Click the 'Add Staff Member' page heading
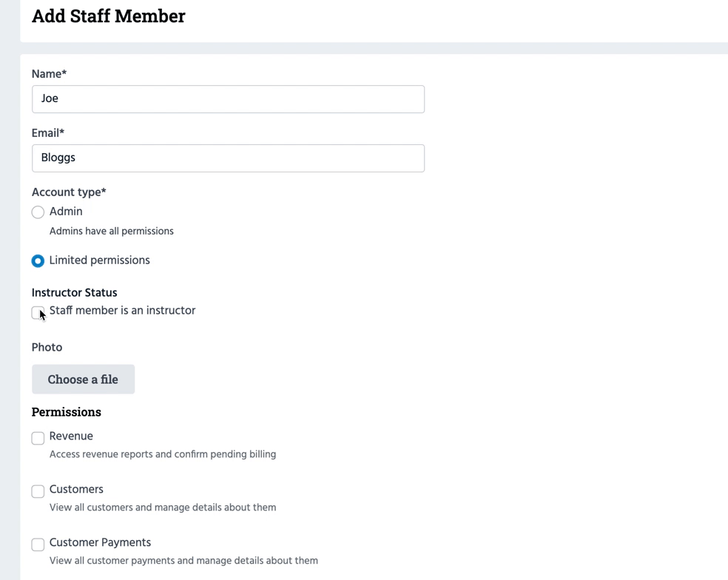The height and width of the screenshot is (580, 728). point(109,16)
